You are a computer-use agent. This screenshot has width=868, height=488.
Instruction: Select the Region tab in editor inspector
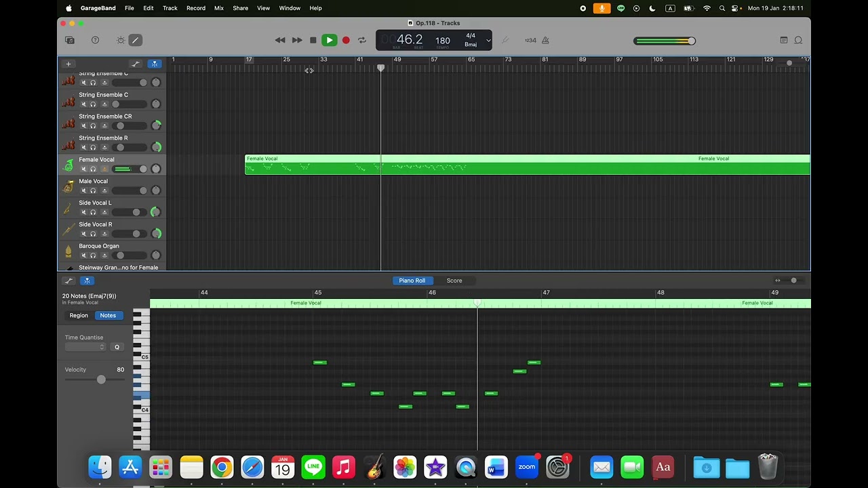click(79, 315)
